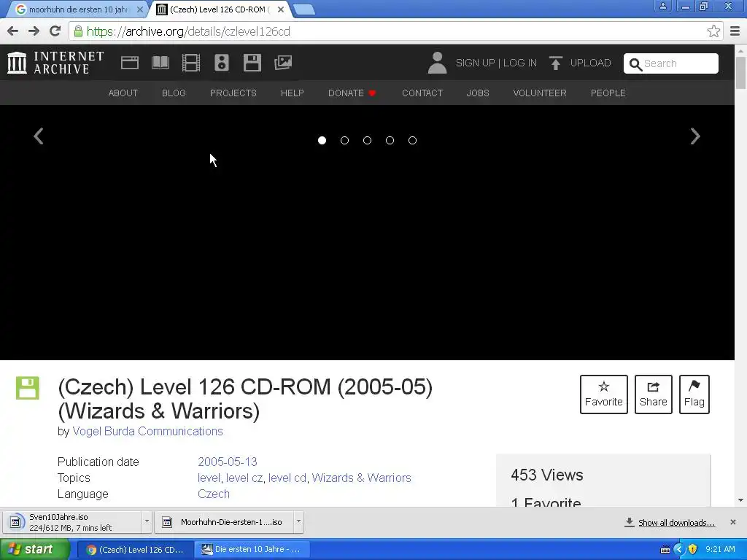Open the VOLUNTEER menu item
Screen dimensions: 747x560
click(540, 93)
